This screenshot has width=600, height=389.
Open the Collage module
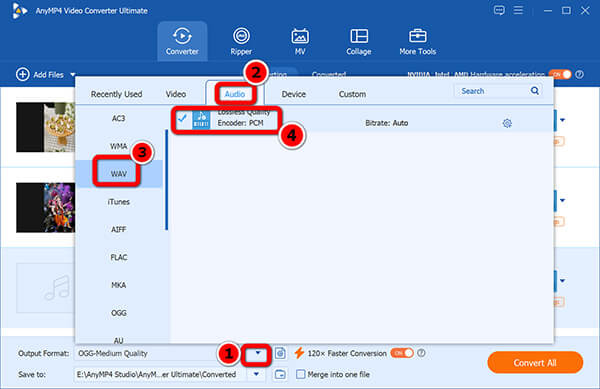[359, 41]
